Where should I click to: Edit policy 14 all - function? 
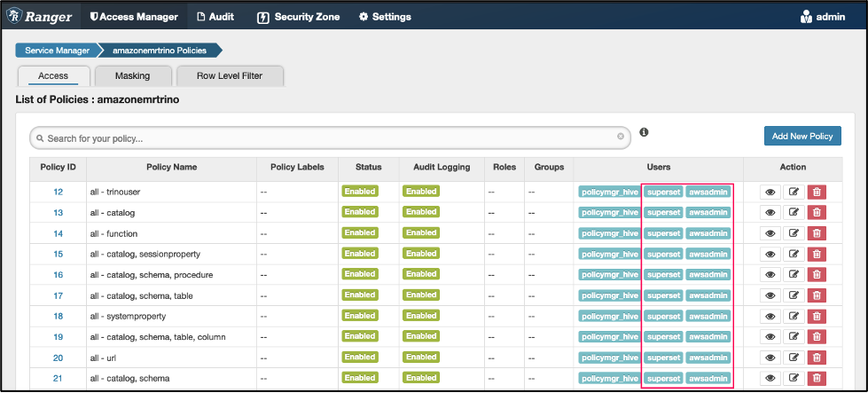[794, 233]
